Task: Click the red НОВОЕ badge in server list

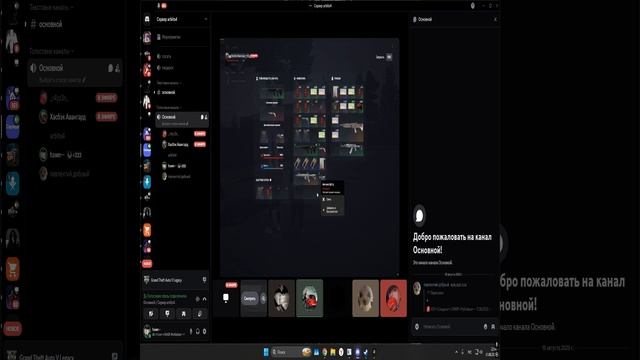Action: coord(147,264)
